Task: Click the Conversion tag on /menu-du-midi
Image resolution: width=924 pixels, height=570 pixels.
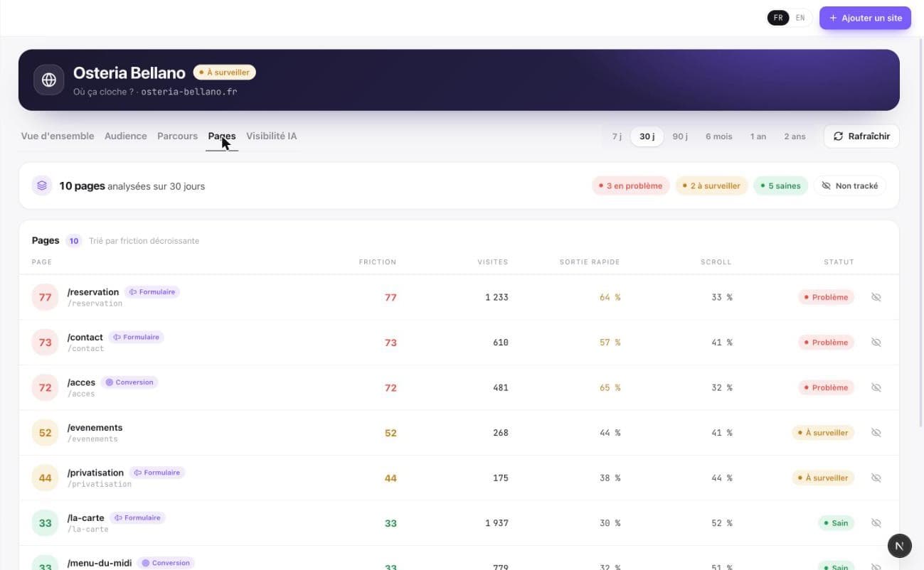Action: [166, 563]
